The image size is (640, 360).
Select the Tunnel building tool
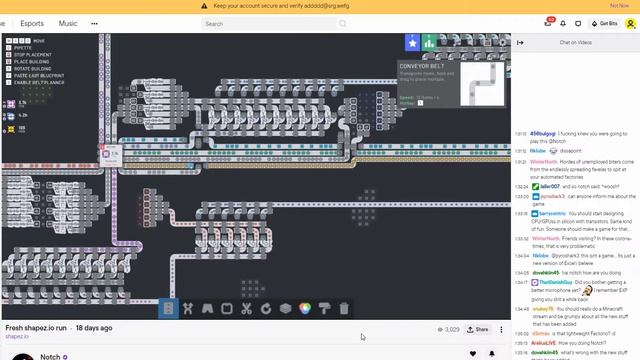pos(207,309)
